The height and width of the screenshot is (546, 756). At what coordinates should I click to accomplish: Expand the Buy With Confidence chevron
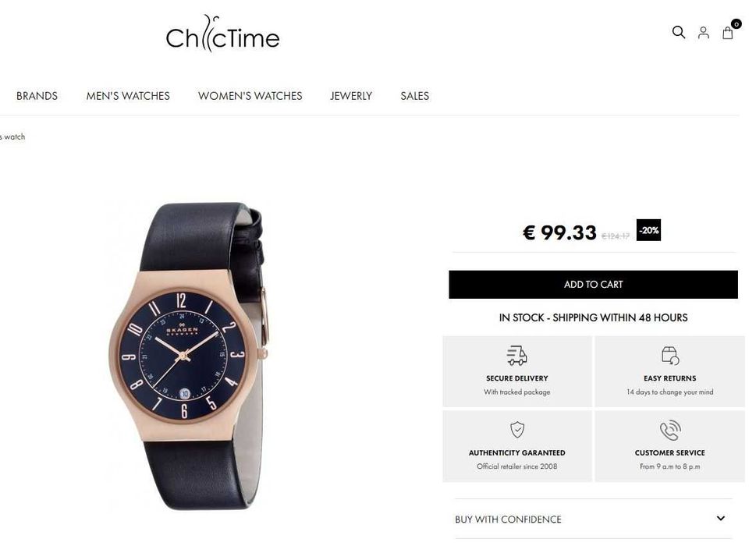coord(720,519)
